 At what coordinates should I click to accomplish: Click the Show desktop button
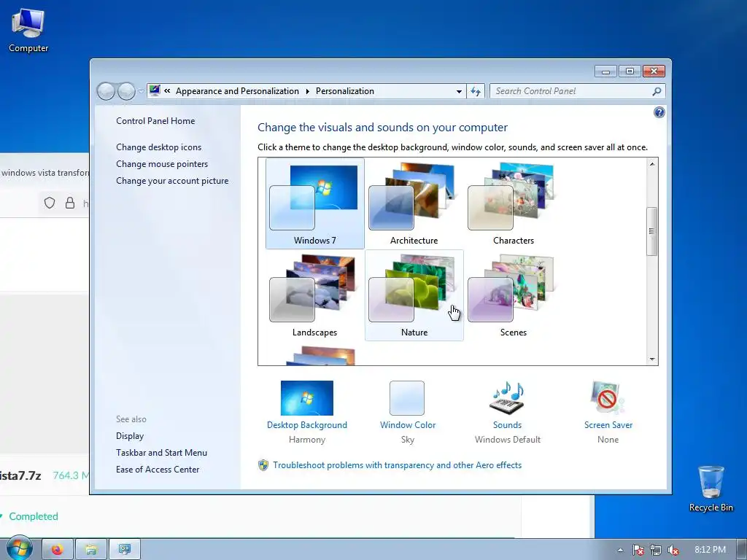tap(742, 550)
